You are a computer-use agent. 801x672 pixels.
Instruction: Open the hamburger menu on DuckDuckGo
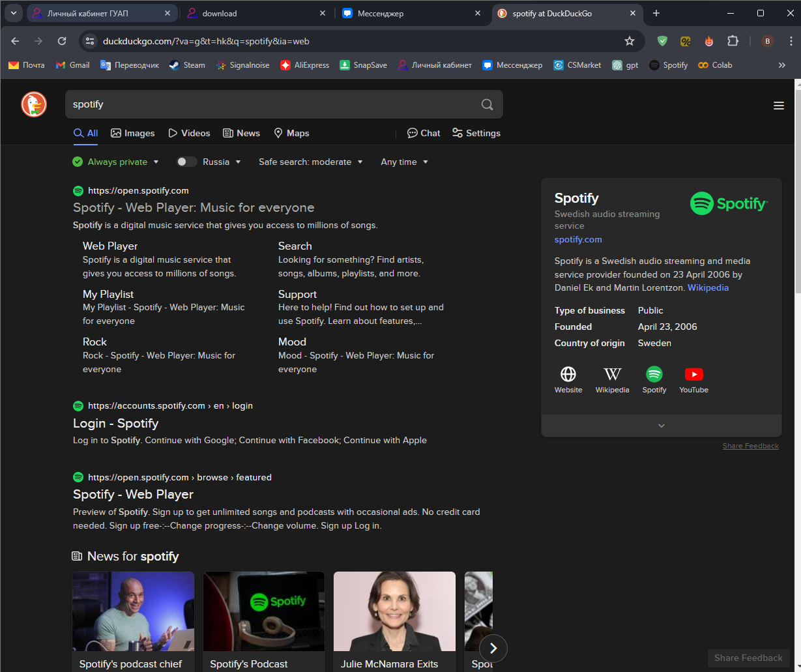[779, 106]
